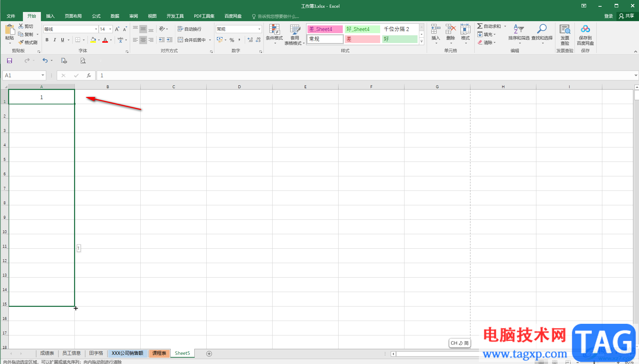
Task: Toggle Wrap Text option
Action: click(x=190, y=29)
